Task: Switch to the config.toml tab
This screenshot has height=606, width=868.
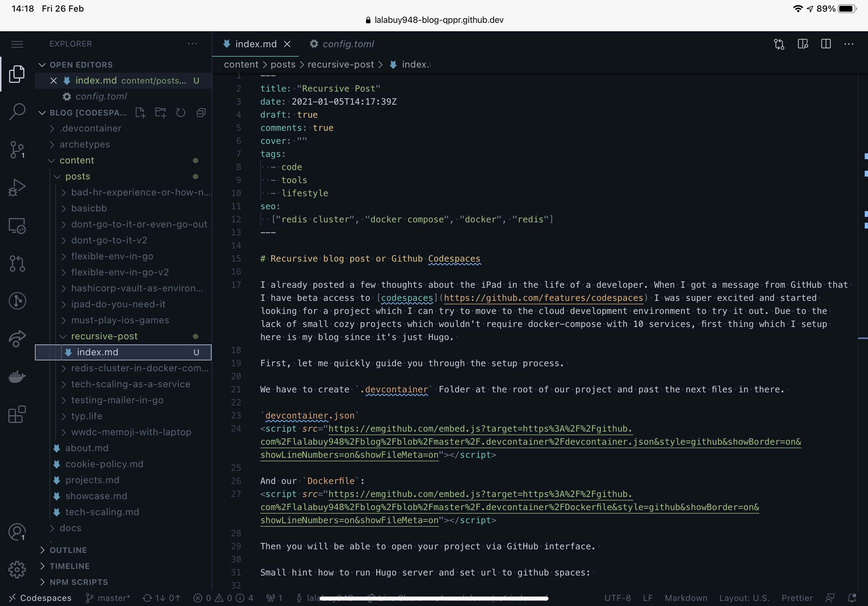Action: click(342, 44)
